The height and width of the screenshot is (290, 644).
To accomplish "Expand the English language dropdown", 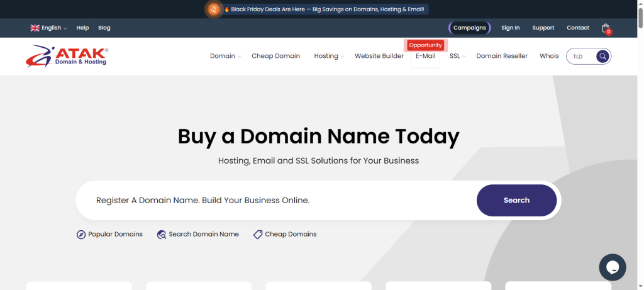I will click(48, 28).
